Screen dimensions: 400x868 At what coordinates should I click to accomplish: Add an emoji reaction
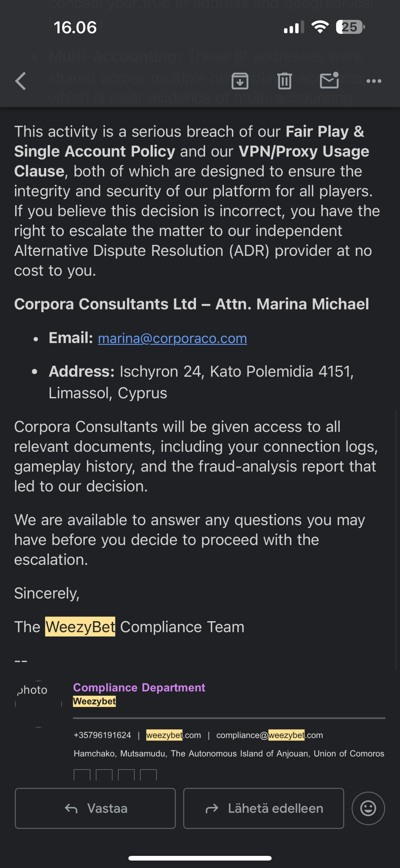[x=368, y=808]
